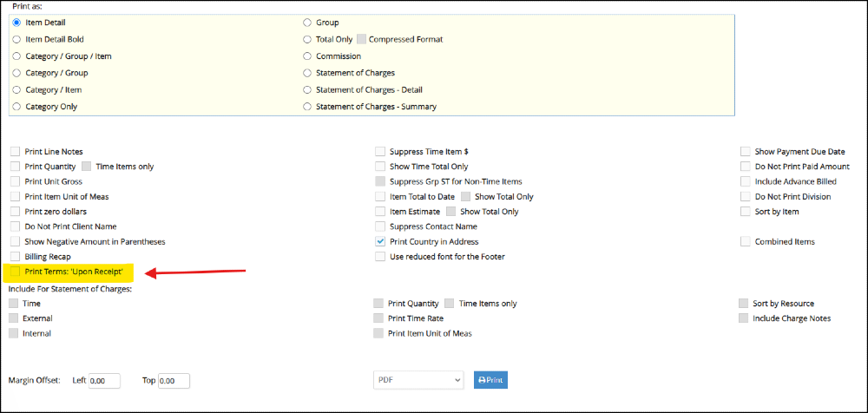The image size is (868, 413).
Task: Tick the Show Payment Due Date checkbox
Action: [x=745, y=151]
